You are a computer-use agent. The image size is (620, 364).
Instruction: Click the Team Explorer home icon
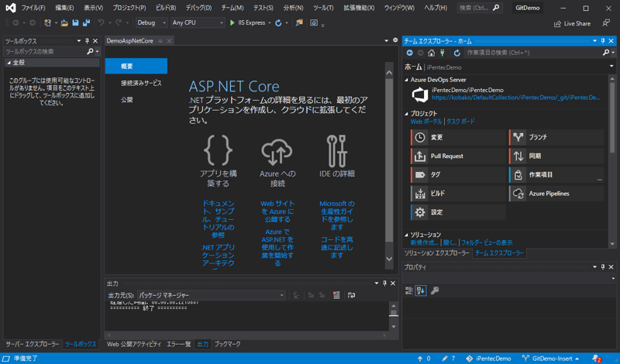[432, 53]
